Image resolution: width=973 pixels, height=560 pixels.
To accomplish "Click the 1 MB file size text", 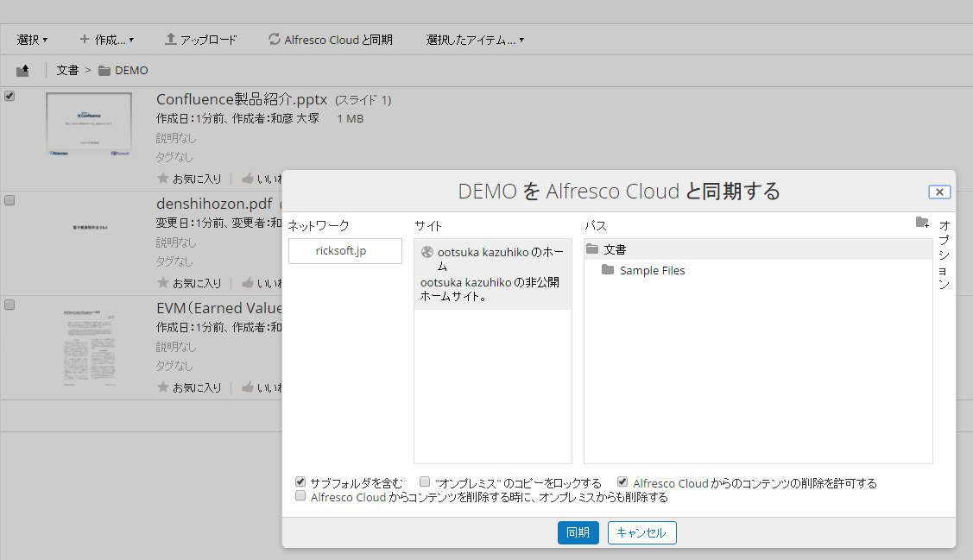I will point(350,118).
